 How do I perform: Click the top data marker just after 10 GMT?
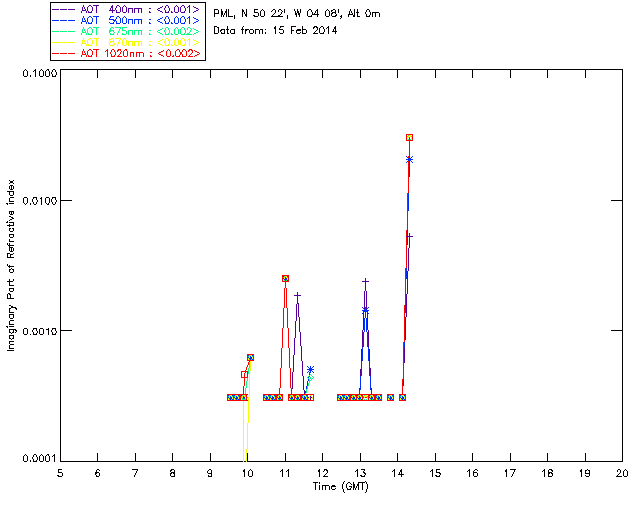pos(250,358)
